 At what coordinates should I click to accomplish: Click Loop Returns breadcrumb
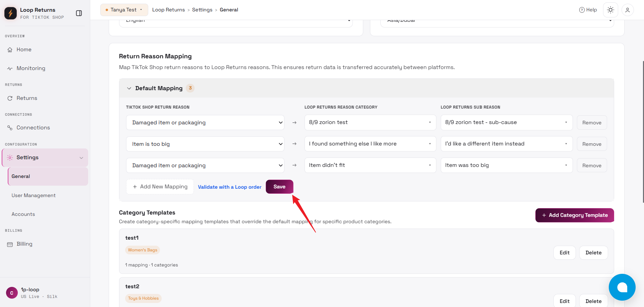[168, 10]
